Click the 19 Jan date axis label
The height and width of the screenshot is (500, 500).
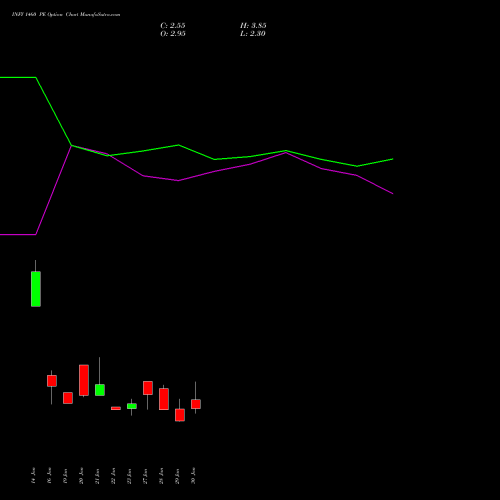(x=65, y=476)
